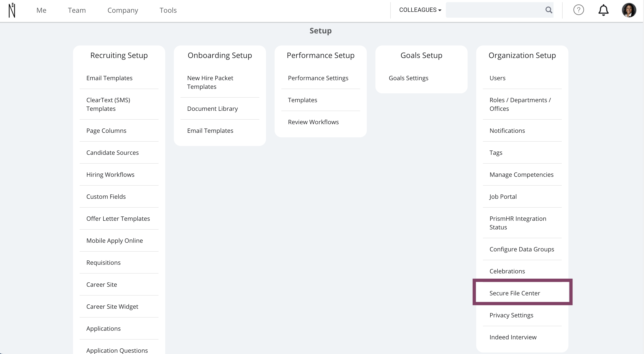
Task: Expand the Colleagues search dropdown
Action: tap(420, 10)
